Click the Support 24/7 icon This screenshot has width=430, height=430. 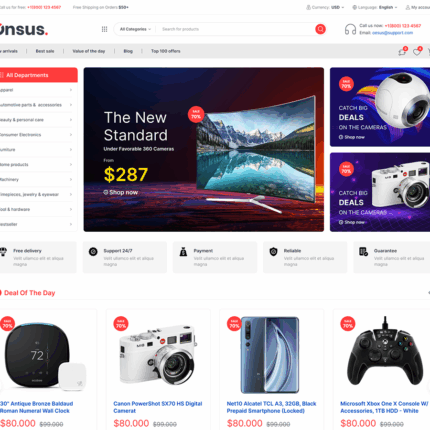pos(93,252)
